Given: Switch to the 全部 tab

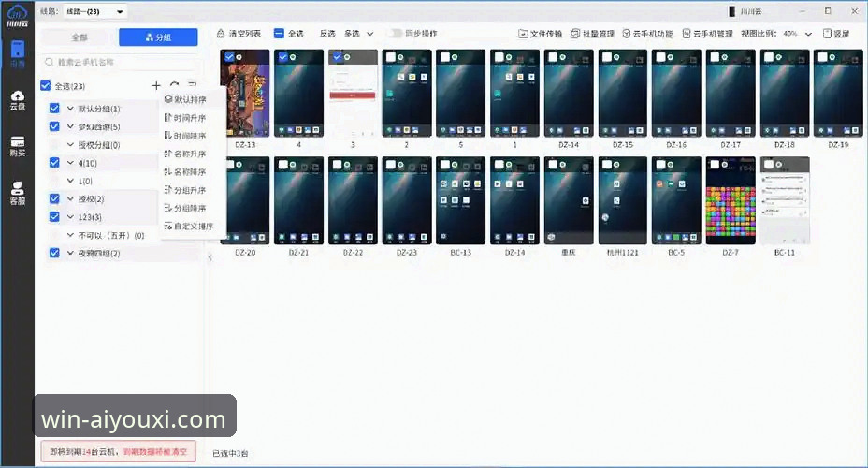Looking at the screenshot, I should tap(79, 37).
